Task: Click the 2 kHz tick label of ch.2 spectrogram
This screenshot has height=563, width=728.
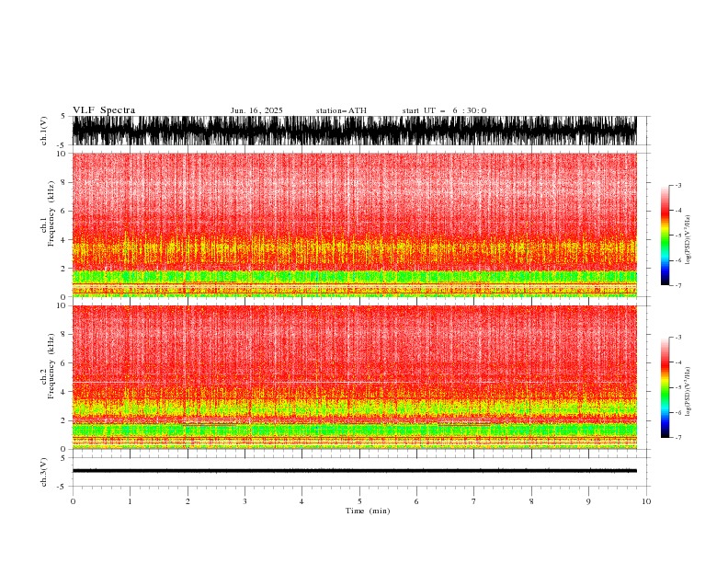Action: 63,420
